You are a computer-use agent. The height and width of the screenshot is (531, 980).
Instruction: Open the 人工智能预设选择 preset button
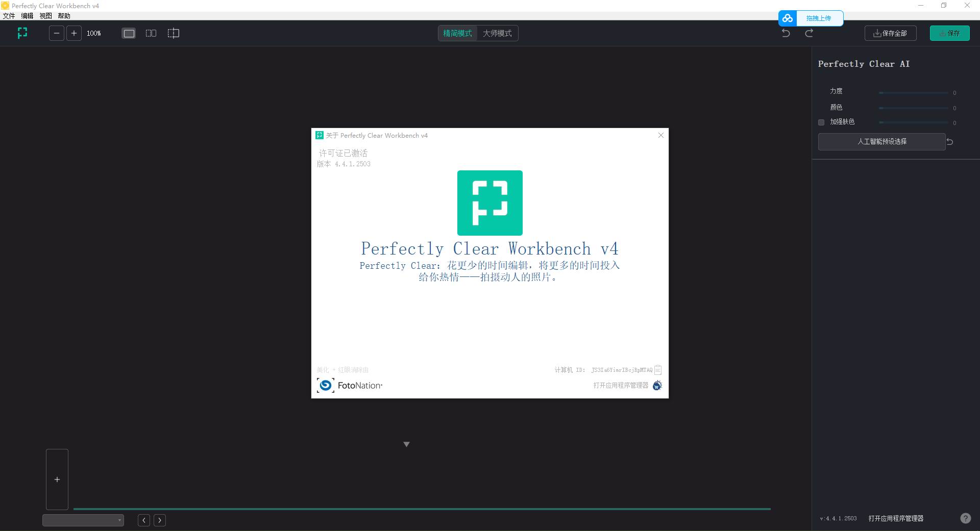[x=882, y=142]
